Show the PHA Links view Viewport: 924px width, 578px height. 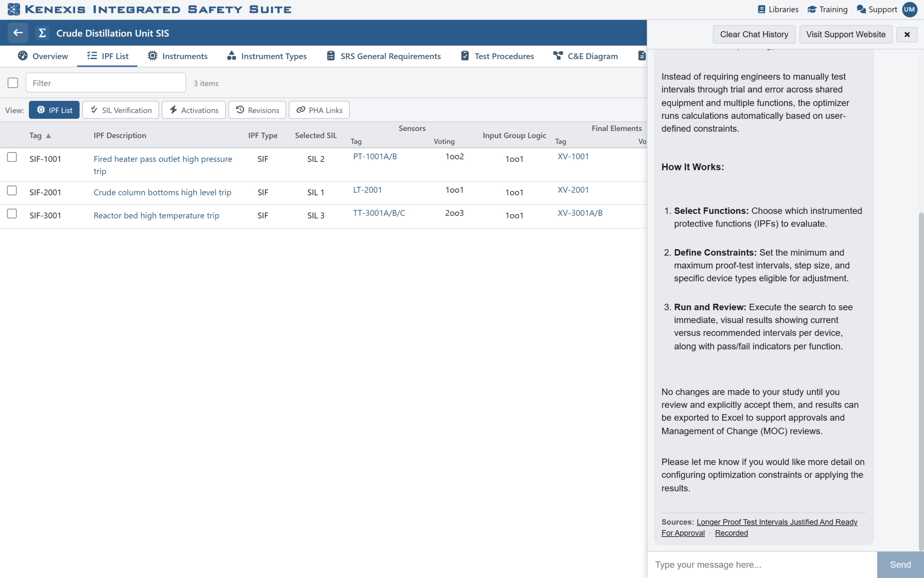319,110
